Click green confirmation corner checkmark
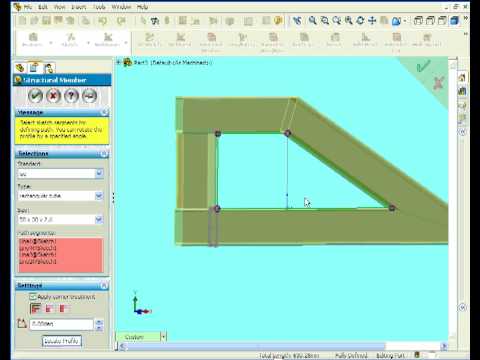 424,66
